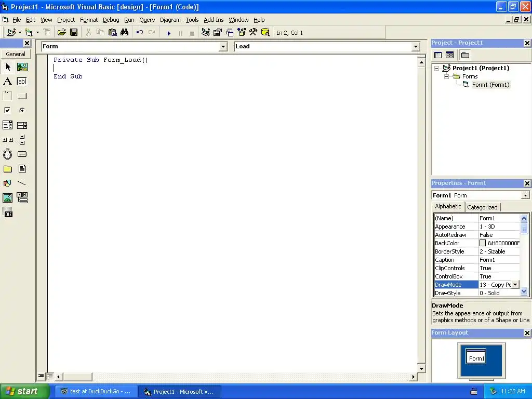Image resolution: width=532 pixels, height=399 pixels.
Task: Select the FileListBox control tool
Action: pos(22,169)
